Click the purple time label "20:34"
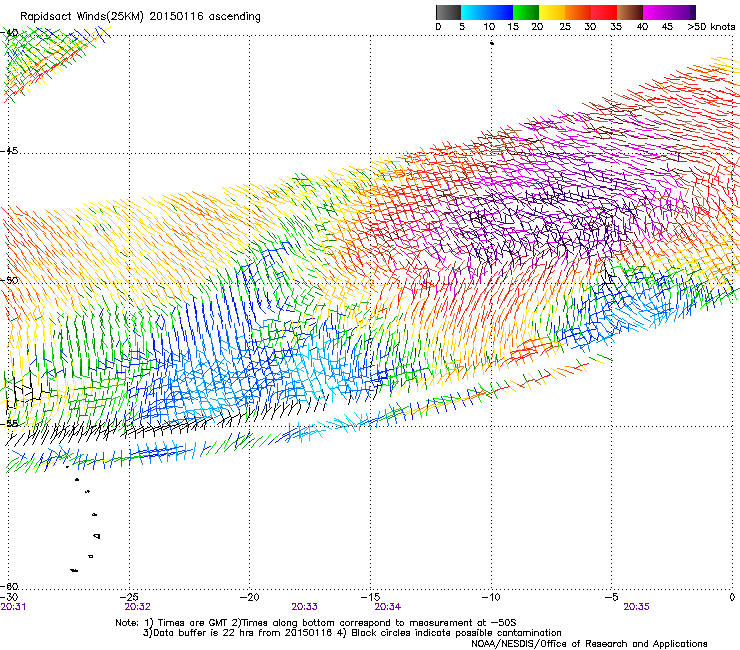The width and height of the screenshot is (740, 650). point(387,607)
